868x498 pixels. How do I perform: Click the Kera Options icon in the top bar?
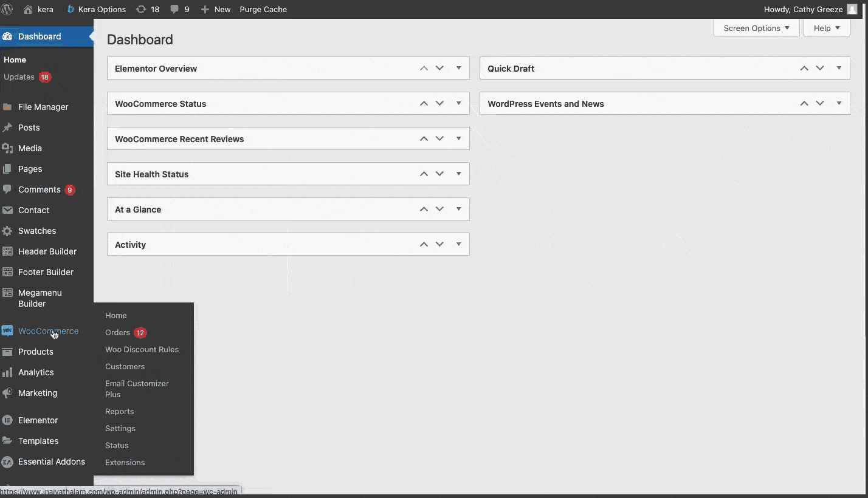(x=71, y=9)
